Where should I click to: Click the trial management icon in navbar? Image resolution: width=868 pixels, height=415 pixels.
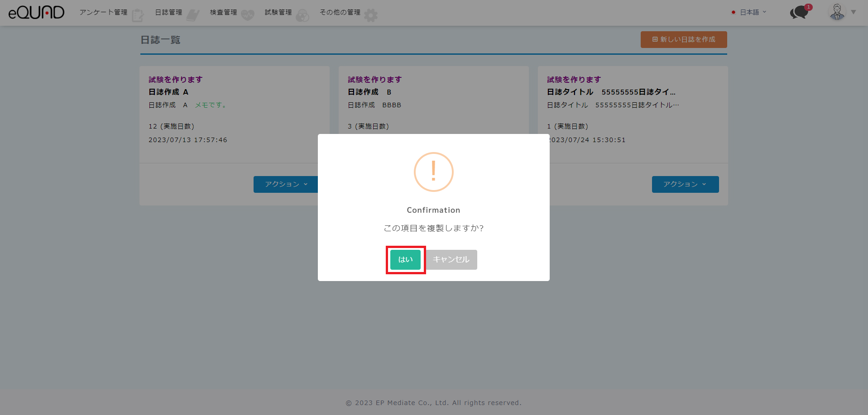click(x=302, y=15)
